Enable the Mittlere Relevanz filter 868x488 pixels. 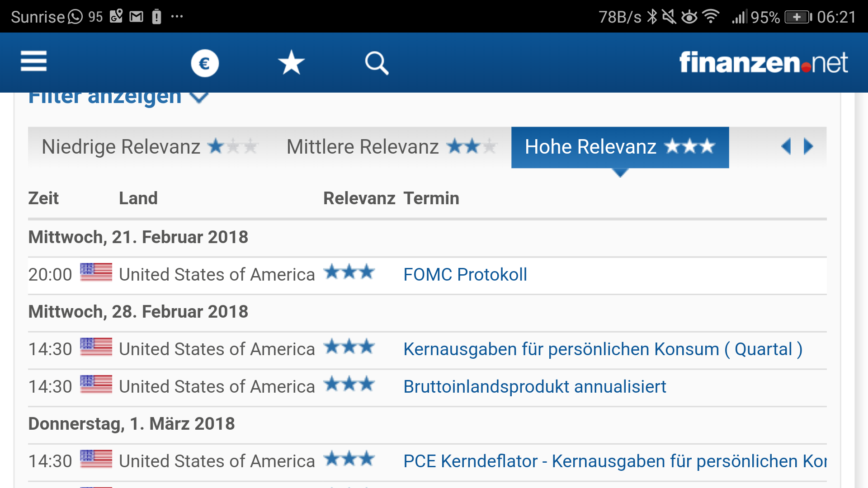[389, 147]
